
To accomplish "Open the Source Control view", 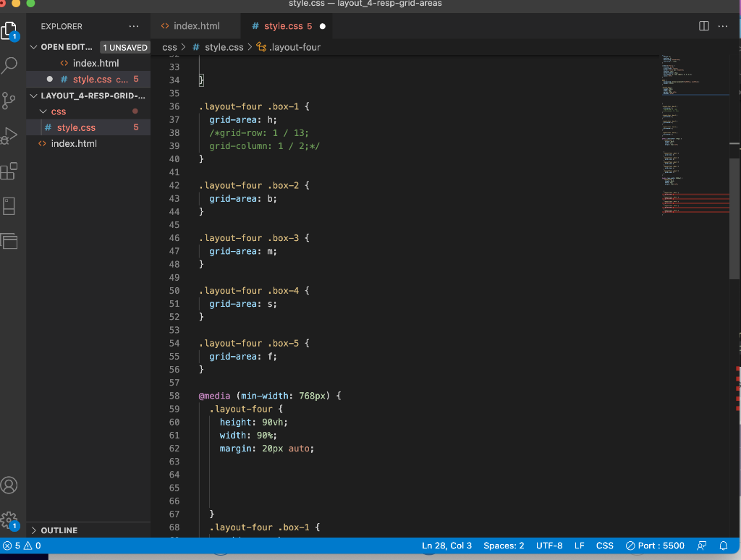I will 10,101.
